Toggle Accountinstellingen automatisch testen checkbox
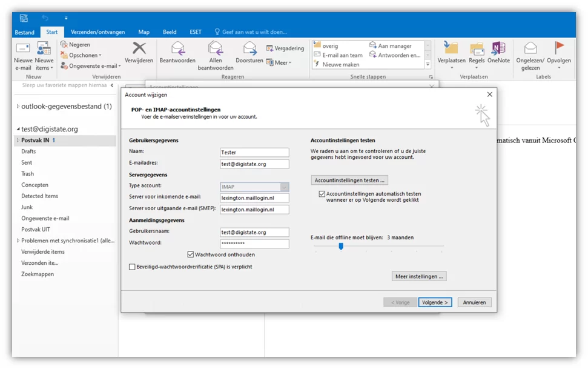Screen dimensions: 588x369 (x=322, y=194)
